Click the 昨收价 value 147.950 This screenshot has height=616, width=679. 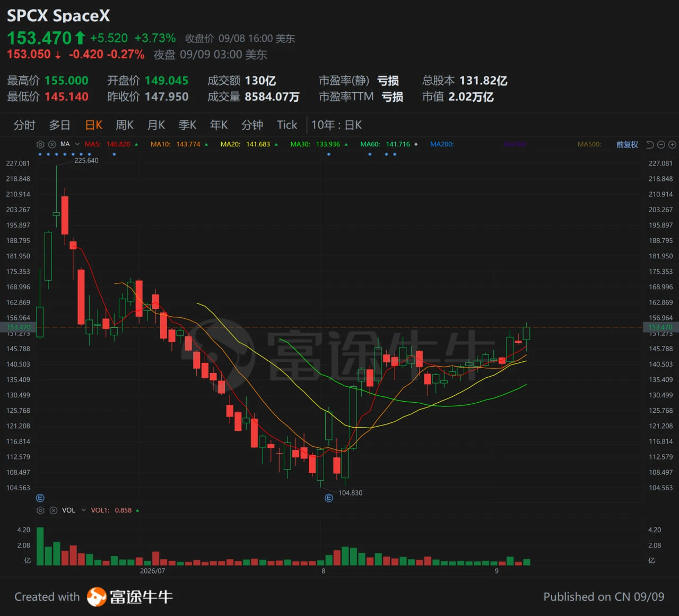point(167,97)
